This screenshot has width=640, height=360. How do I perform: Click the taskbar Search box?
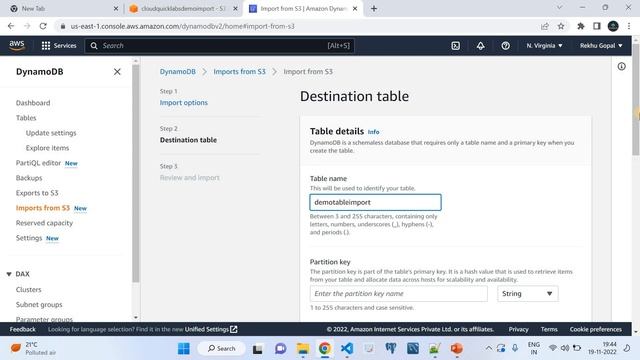[x=222, y=349]
